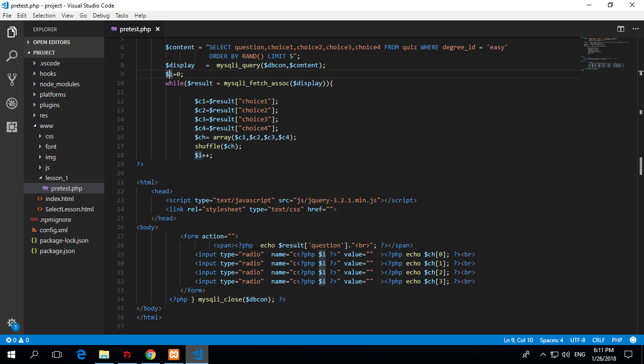Open the Debug view in activity bar
The image size is (644, 364).
[x=12, y=103]
